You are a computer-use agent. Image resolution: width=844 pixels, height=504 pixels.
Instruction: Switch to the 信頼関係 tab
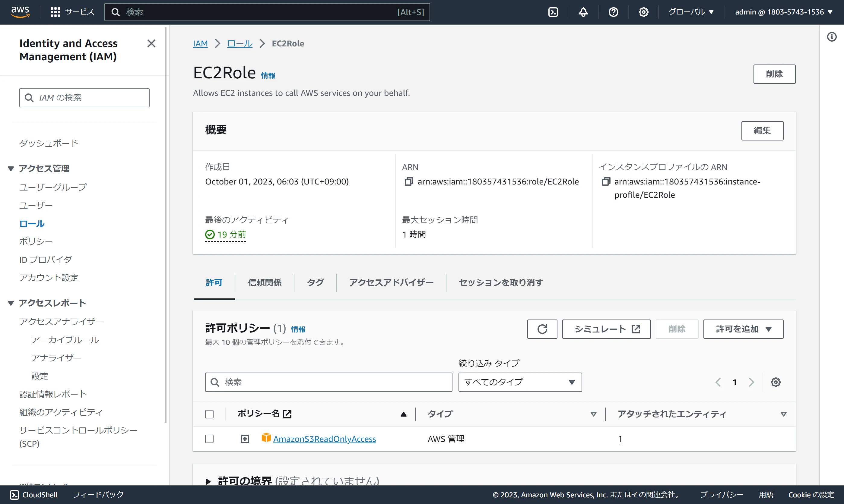265,282
